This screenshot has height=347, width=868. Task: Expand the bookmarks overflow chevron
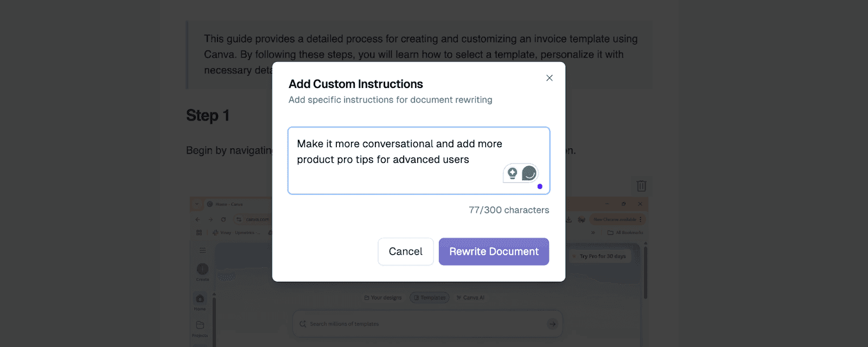(593, 232)
